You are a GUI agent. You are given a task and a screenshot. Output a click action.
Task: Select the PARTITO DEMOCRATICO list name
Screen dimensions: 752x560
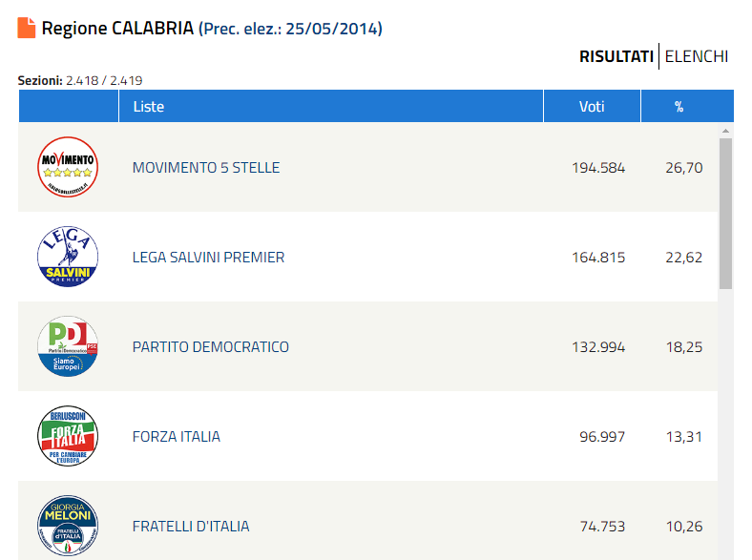coord(211,347)
